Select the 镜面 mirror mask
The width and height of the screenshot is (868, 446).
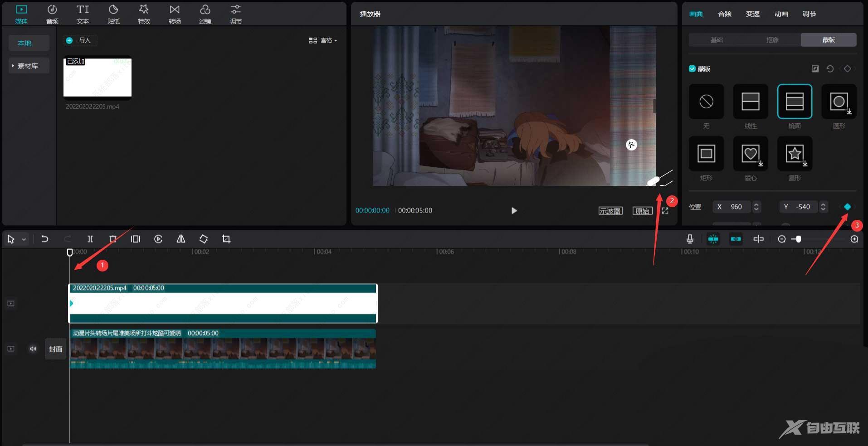[795, 102]
